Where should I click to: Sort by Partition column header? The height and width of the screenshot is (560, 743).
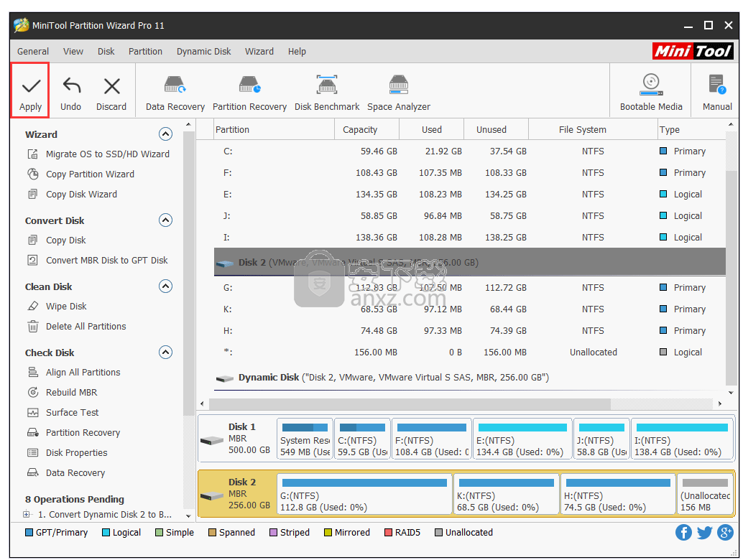pos(274,129)
